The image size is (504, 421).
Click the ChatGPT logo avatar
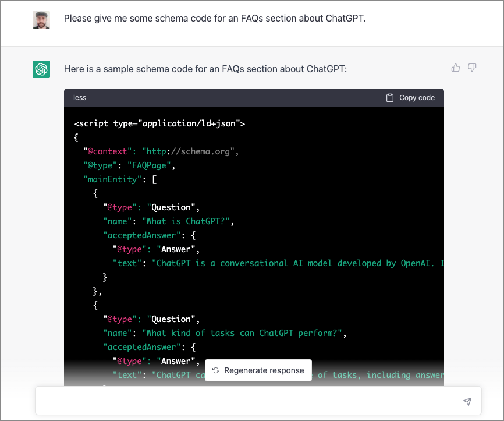tap(41, 69)
